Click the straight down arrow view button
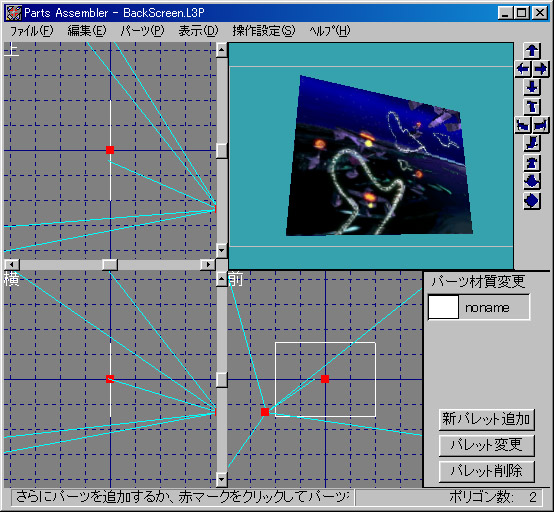The height and width of the screenshot is (512, 554). coord(532,87)
